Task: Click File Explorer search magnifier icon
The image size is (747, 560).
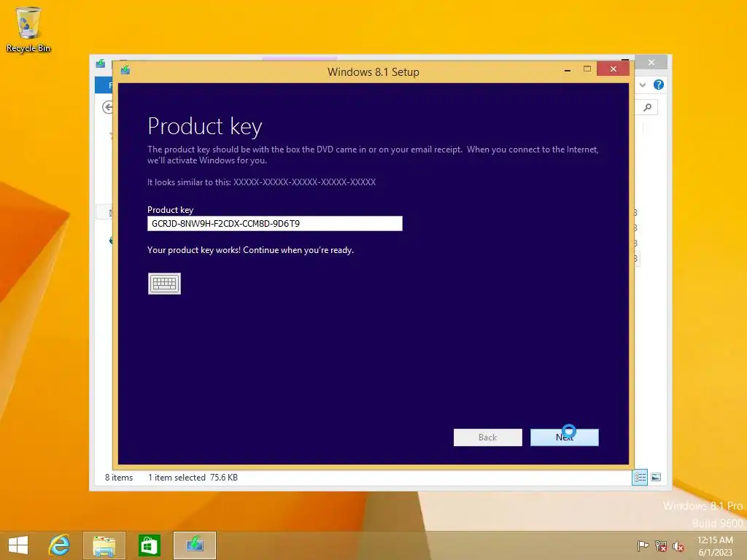Action: click(647, 108)
